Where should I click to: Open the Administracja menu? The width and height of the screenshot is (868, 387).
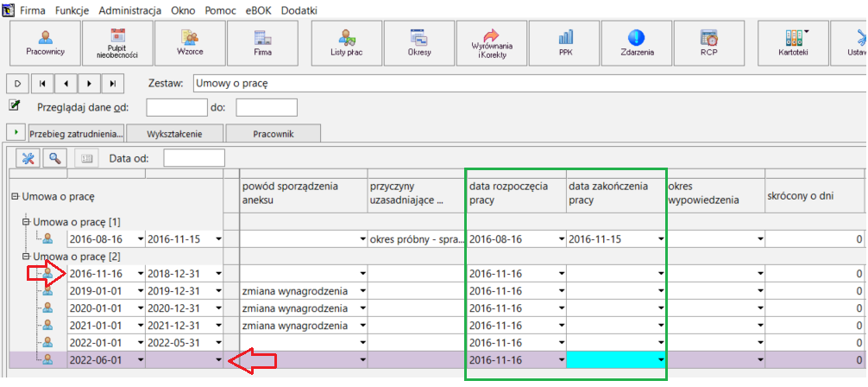coord(130,10)
